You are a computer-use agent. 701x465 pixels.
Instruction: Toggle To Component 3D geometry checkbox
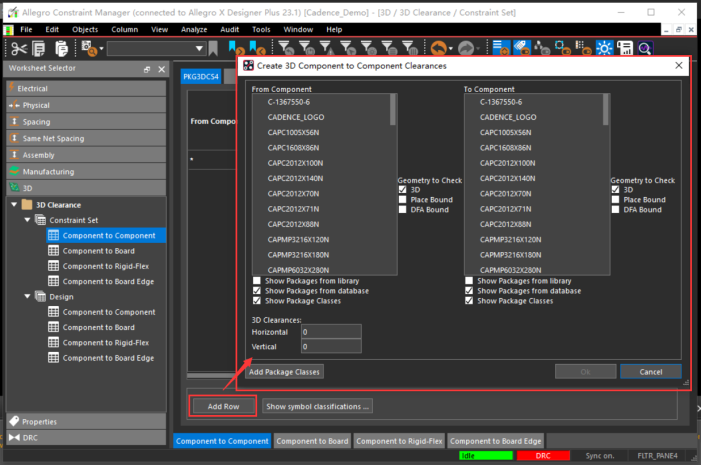click(x=615, y=190)
